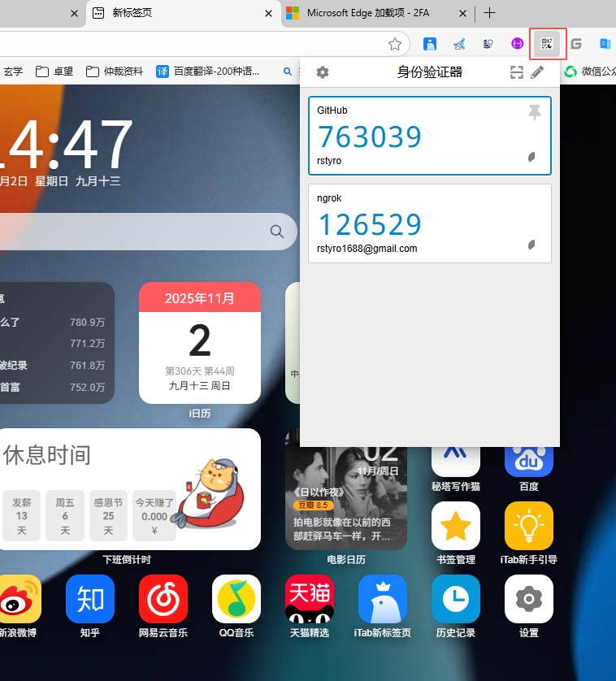This screenshot has width=616, height=681.
Task: Open Zhihu (知乎) shortcut icon
Action: tap(90, 599)
